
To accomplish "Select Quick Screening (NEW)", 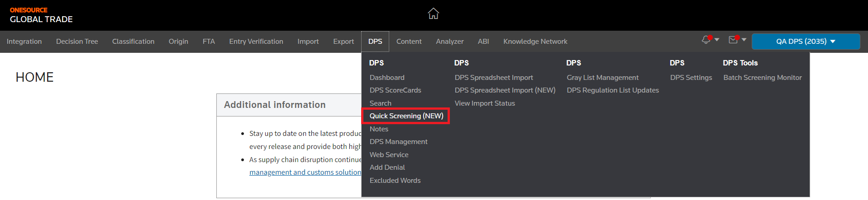I will pyautogui.click(x=406, y=116).
